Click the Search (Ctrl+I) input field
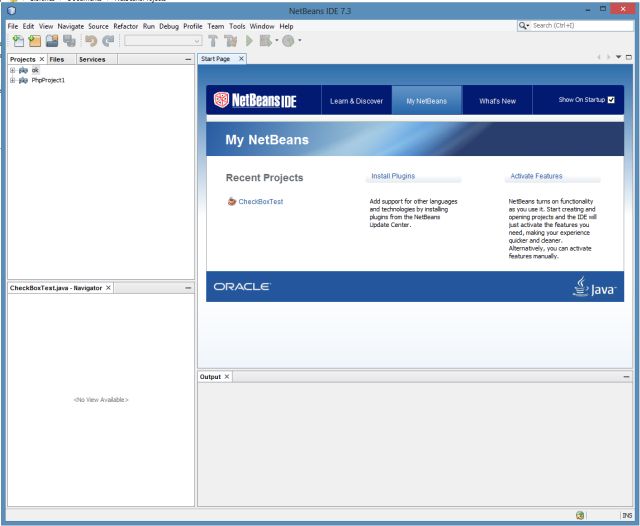Viewport: 640px width, 526px height. [582, 26]
